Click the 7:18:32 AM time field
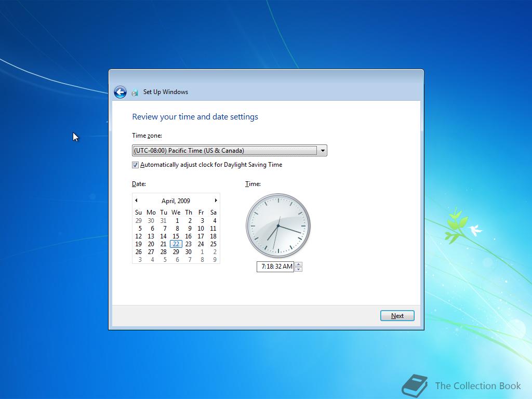Viewport: 532px width, 399px height. point(275,267)
